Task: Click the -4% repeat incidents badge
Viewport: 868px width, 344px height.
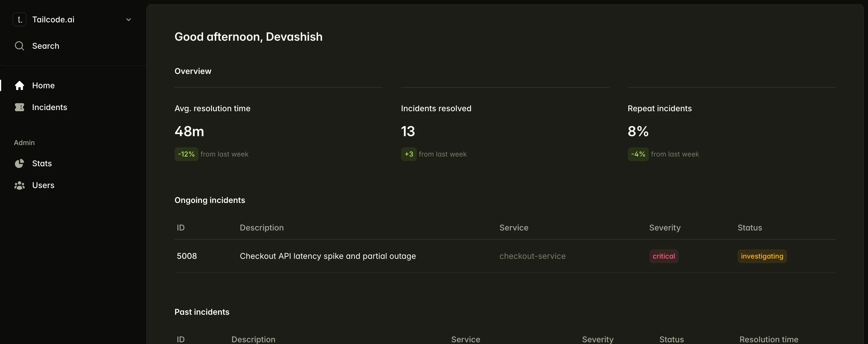Action: tap(638, 154)
